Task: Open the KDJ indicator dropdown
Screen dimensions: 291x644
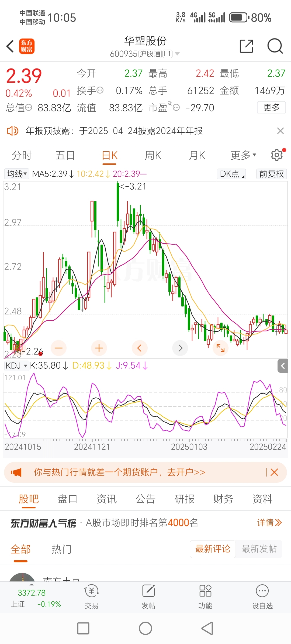Action: tap(17, 366)
